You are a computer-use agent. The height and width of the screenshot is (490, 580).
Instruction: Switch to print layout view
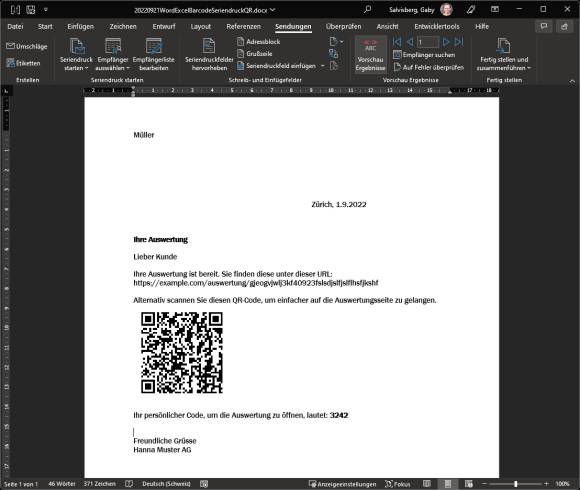click(x=448, y=484)
